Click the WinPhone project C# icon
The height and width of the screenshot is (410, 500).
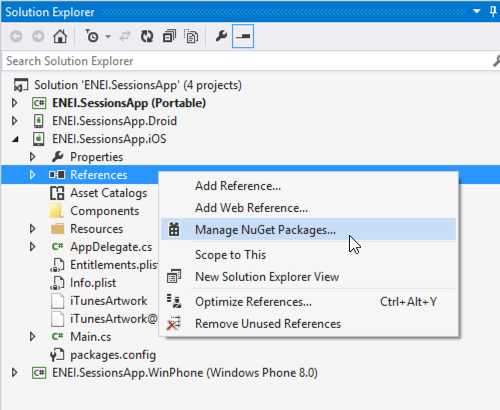pos(39,373)
